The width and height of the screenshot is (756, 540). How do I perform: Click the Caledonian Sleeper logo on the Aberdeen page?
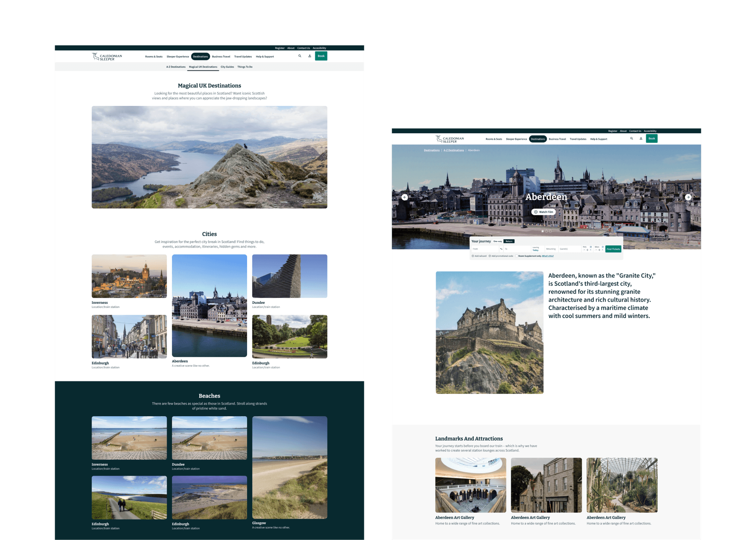pos(450,139)
